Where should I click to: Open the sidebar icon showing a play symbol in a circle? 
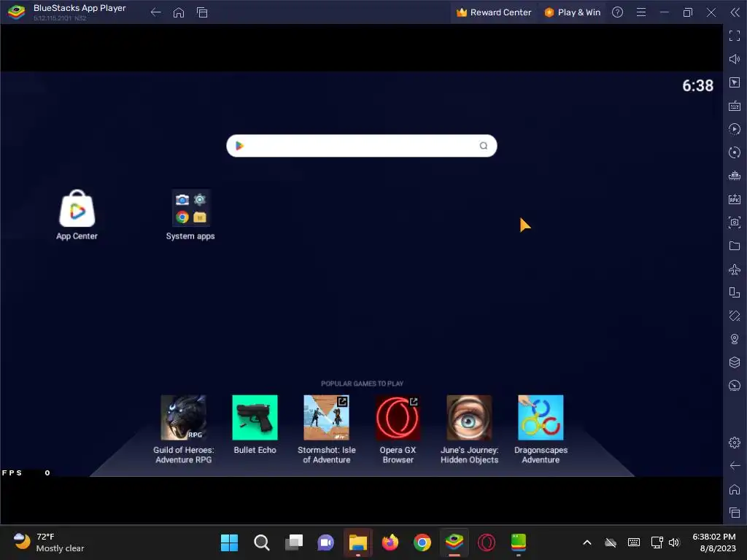click(x=735, y=129)
